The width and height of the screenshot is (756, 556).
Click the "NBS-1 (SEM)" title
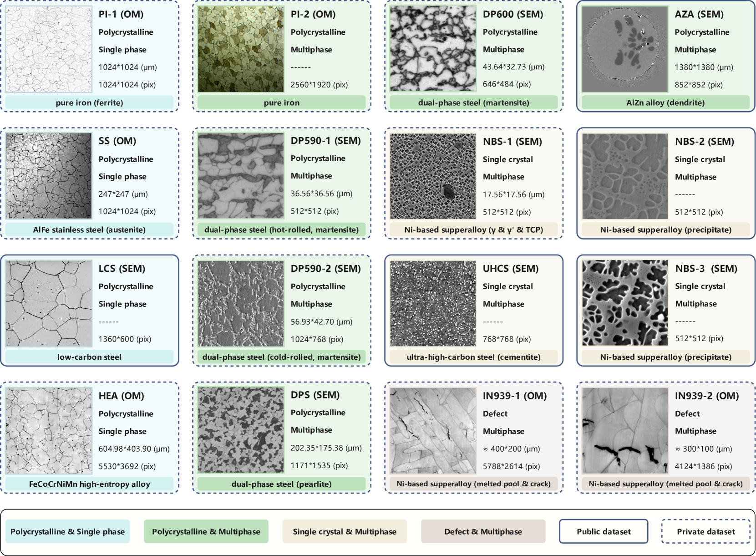pyautogui.click(x=512, y=141)
